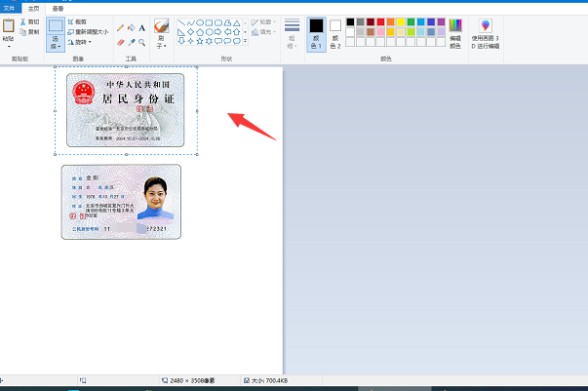Pick the green color swatch
The image size is (588, 391).
pos(411,22)
